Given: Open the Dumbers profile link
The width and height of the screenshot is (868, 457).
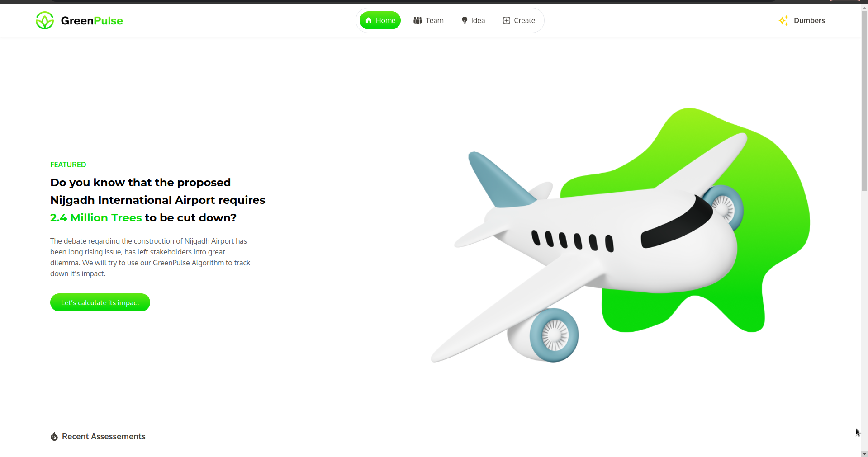Looking at the screenshot, I should [x=802, y=20].
